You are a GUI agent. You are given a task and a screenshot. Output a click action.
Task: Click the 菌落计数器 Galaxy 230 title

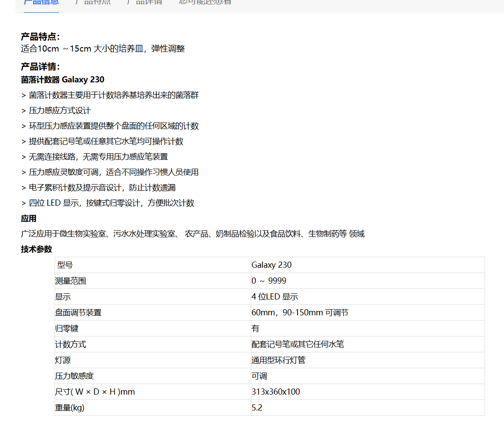(x=63, y=80)
